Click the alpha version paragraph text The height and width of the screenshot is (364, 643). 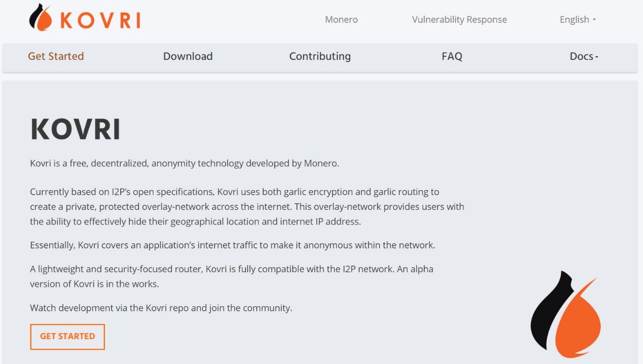(x=232, y=276)
